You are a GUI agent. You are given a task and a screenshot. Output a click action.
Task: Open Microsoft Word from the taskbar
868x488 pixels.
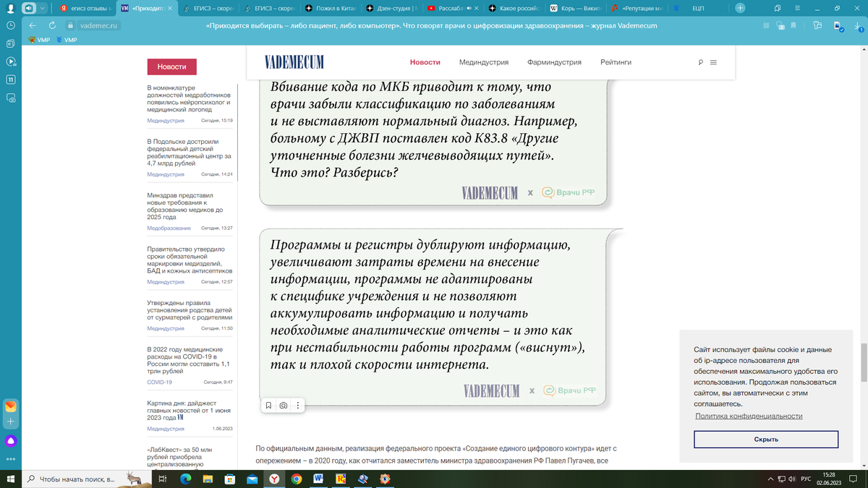pos(318,479)
